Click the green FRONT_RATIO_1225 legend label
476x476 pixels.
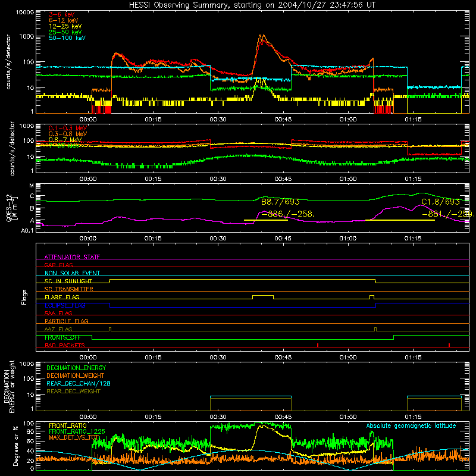pyautogui.click(x=77, y=431)
